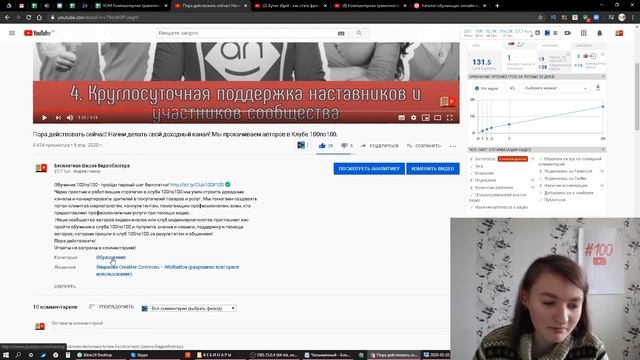
Task: Download the views chart data
Action: tap(598, 88)
